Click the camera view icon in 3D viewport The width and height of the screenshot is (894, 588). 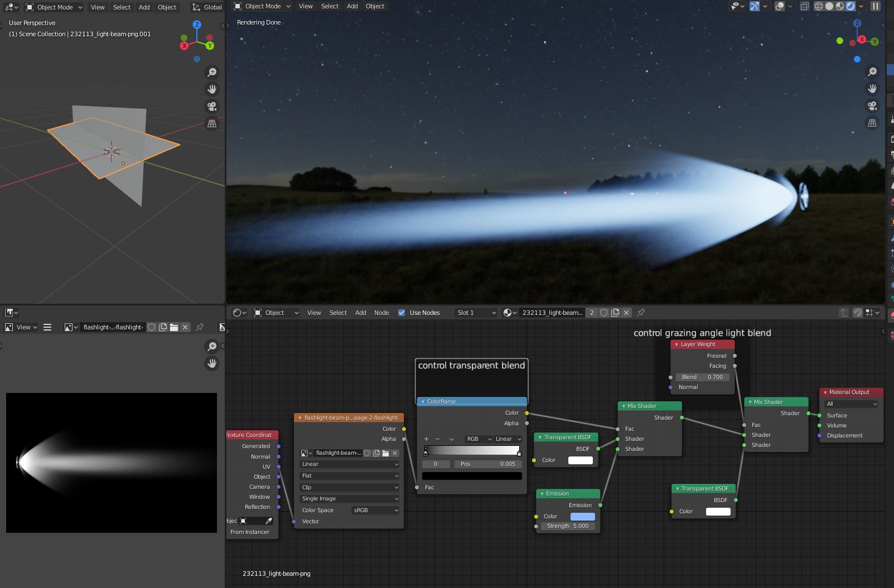(211, 106)
